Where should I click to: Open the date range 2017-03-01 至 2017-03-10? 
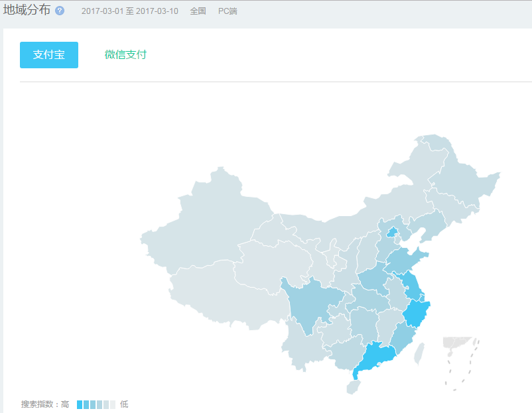tap(129, 11)
